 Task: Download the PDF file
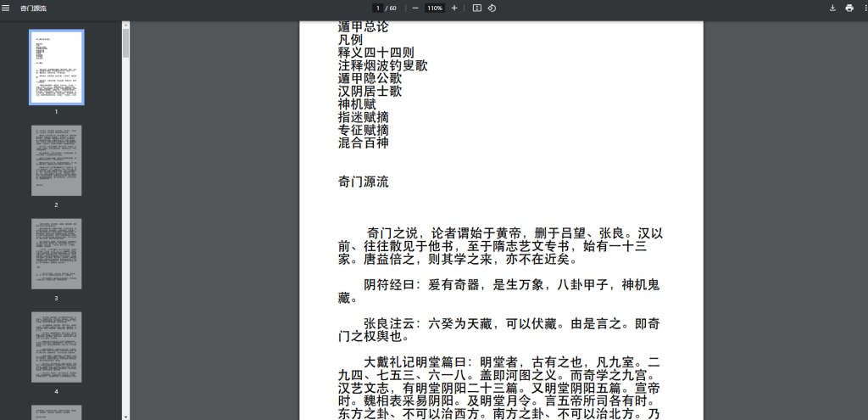click(832, 8)
